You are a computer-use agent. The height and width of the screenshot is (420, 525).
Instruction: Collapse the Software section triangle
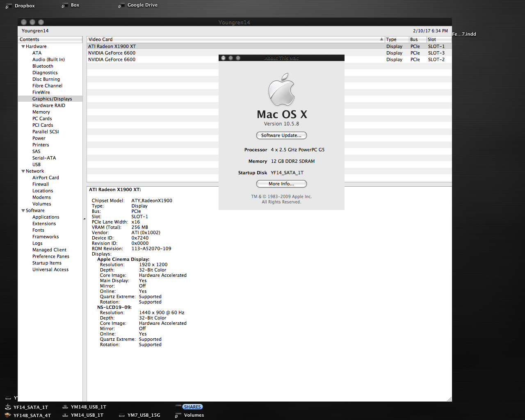pos(23,210)
